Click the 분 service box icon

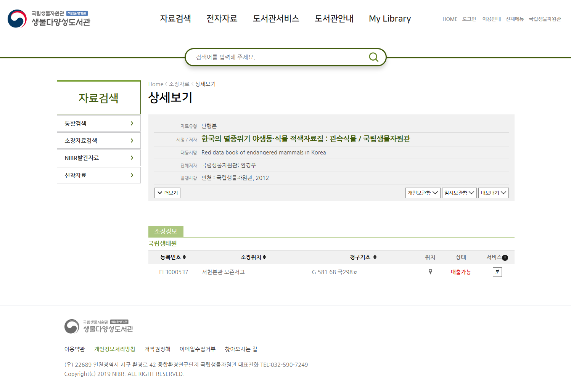[497, 272]
